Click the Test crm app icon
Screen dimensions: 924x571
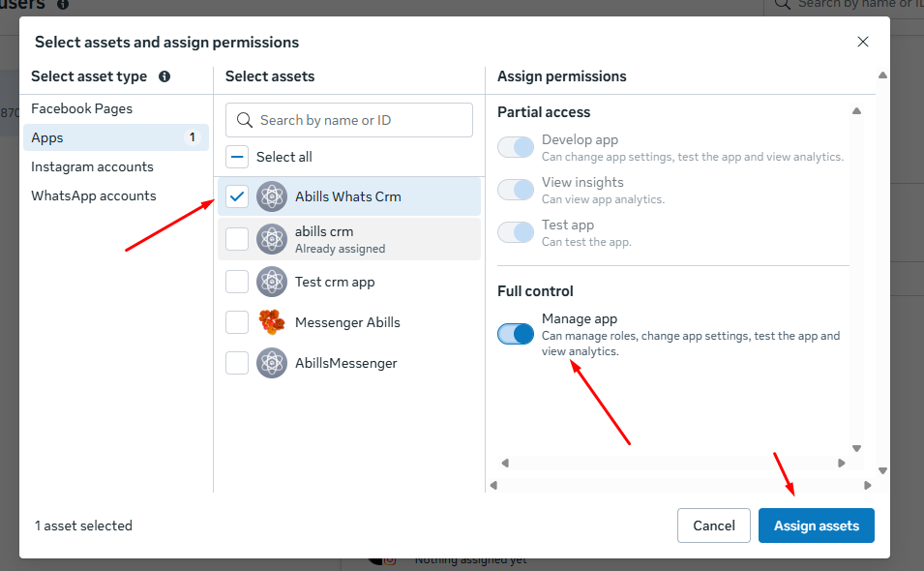(x=272, y=282)
